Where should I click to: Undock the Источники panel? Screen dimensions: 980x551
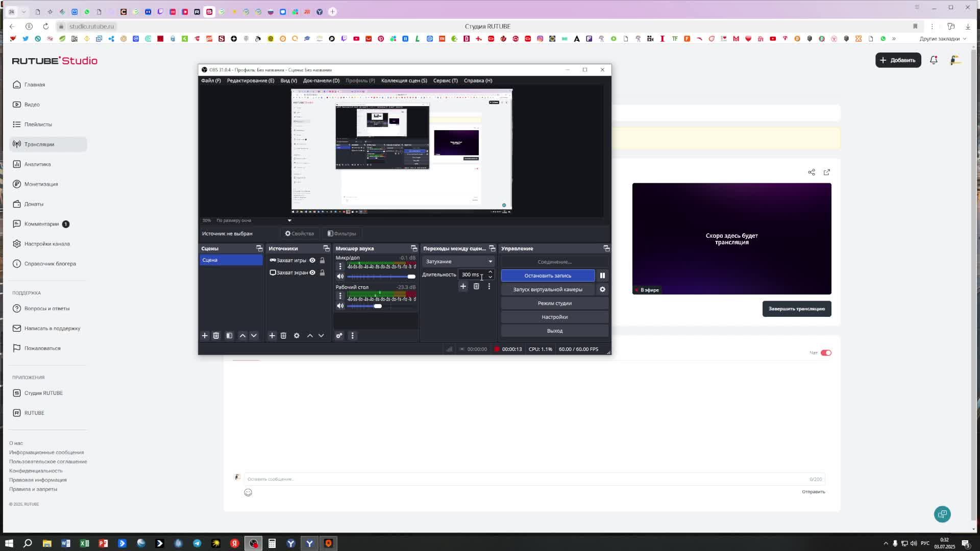(x=327, y=248)
